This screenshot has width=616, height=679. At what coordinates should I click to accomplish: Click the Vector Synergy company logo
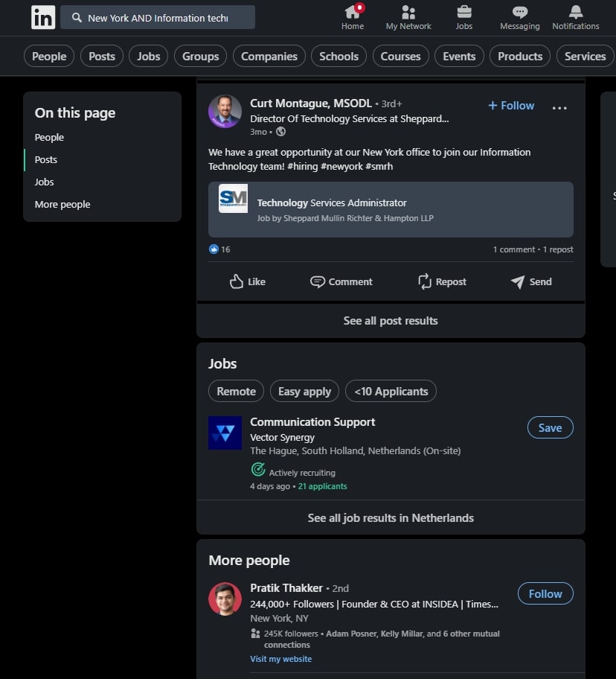(x=225, y=433)
